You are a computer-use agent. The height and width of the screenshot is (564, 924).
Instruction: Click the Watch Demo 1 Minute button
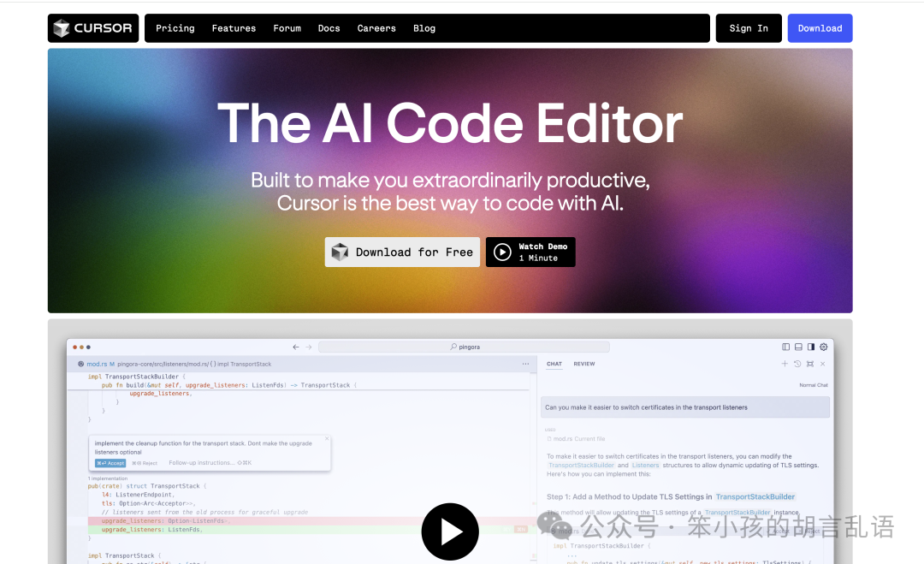530,252
